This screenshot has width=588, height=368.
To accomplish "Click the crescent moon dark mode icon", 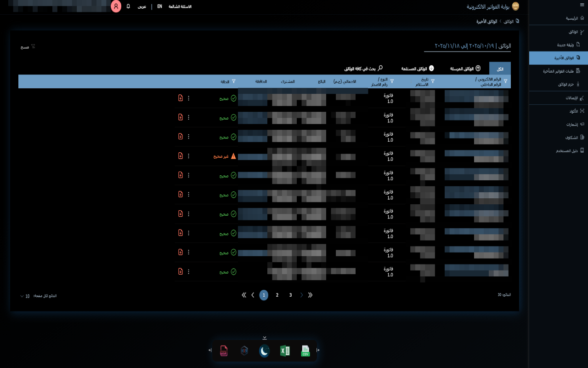I will [x=264, y=351].
